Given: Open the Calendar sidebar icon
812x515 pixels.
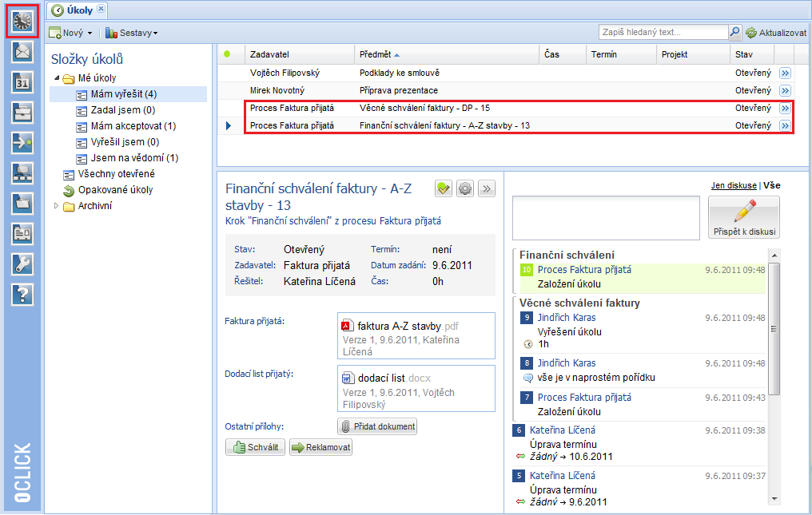Looking at the screenshot, I should tap(22, 82).
